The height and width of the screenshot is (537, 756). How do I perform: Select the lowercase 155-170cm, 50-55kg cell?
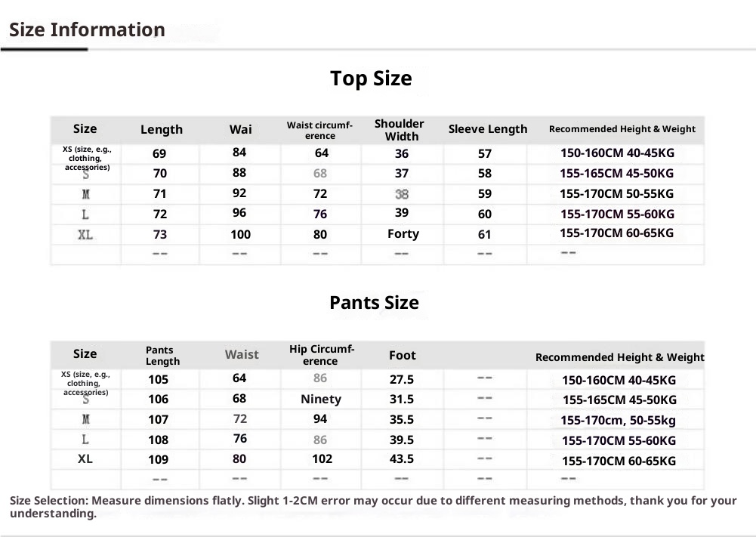[x=618, y=421]
